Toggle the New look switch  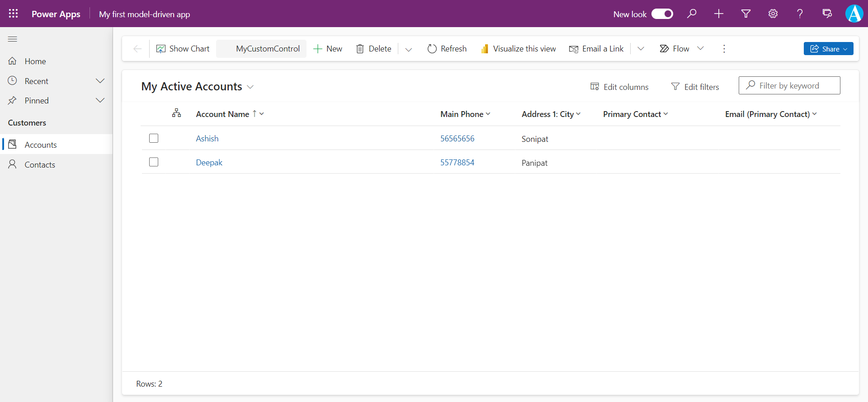(662, 14)
